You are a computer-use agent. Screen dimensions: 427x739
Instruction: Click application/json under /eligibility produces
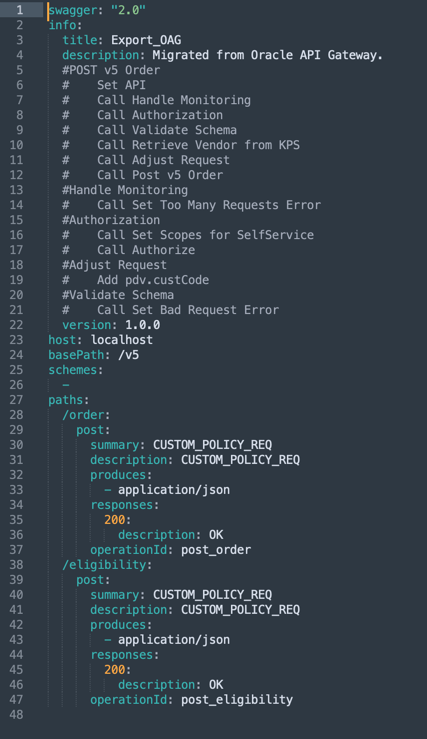(x=174, y=640)
